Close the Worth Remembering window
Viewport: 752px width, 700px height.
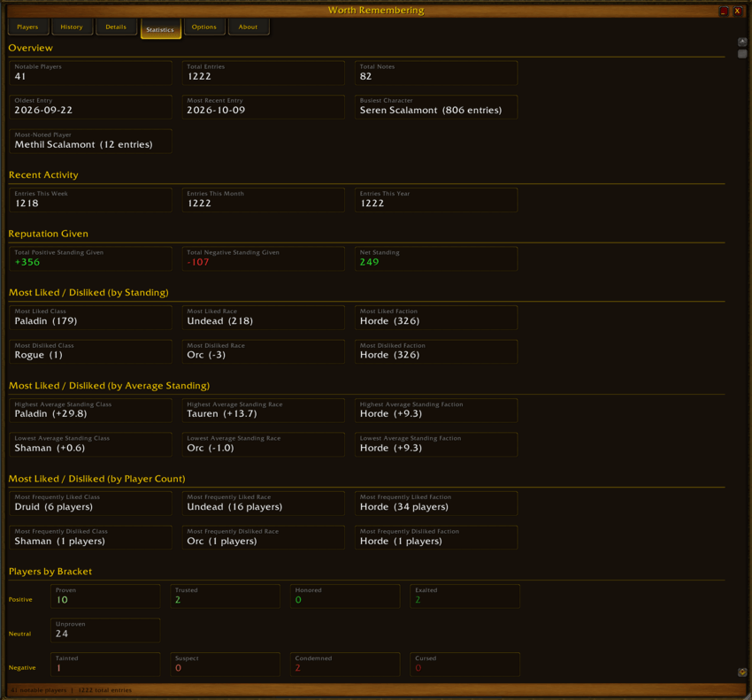737,11
